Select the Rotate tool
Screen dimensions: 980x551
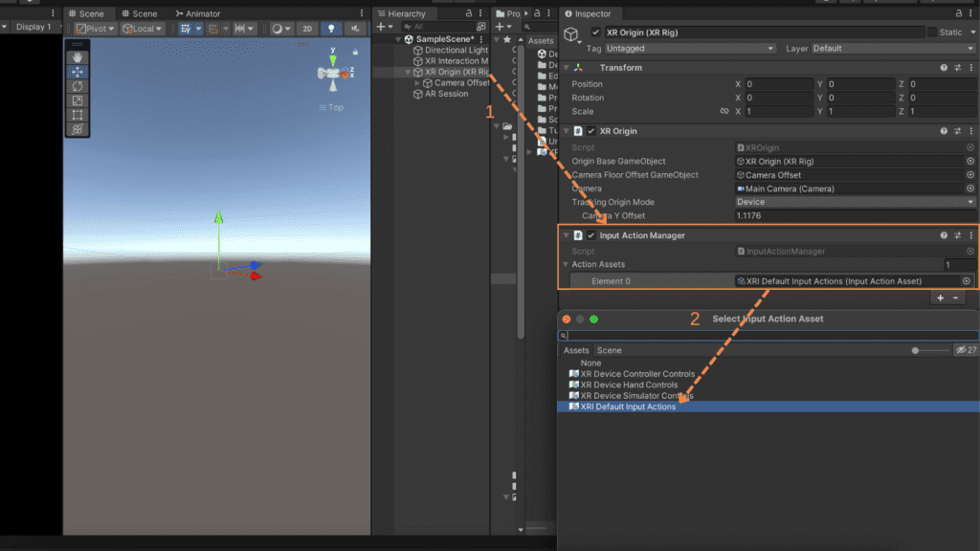point(77,84)
